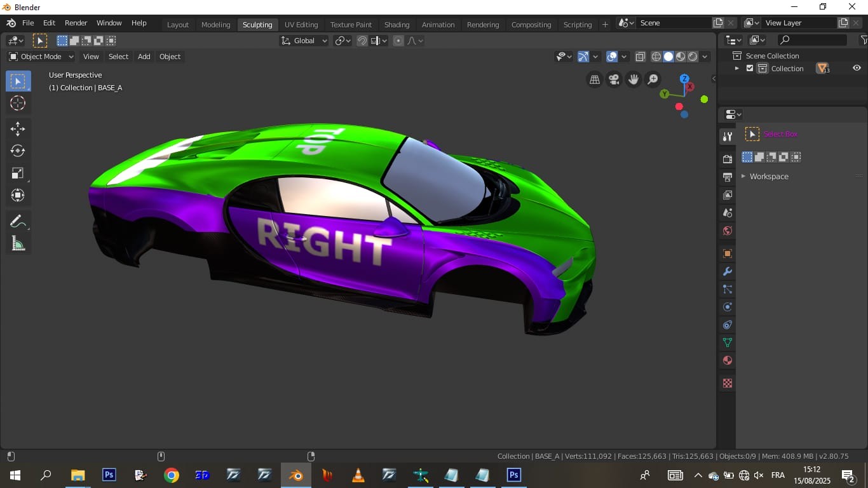
Task: Select the Cursor tool in toolbar
Action: (18, 104)
